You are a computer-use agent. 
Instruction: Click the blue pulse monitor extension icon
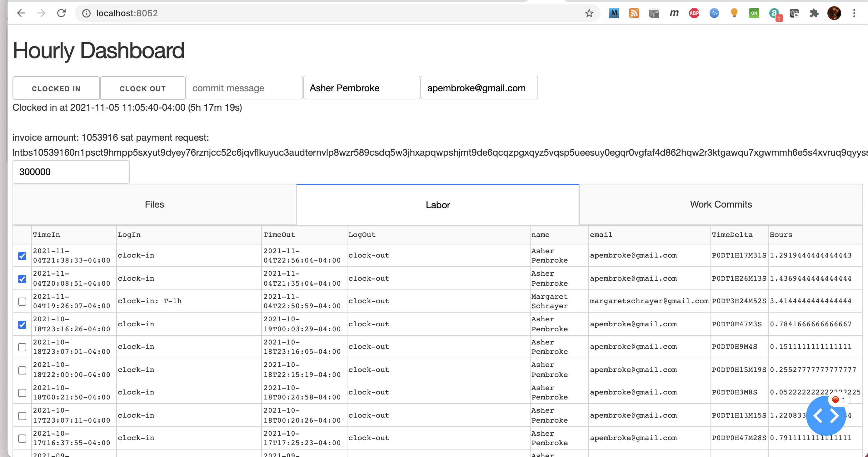coord(714,13)
